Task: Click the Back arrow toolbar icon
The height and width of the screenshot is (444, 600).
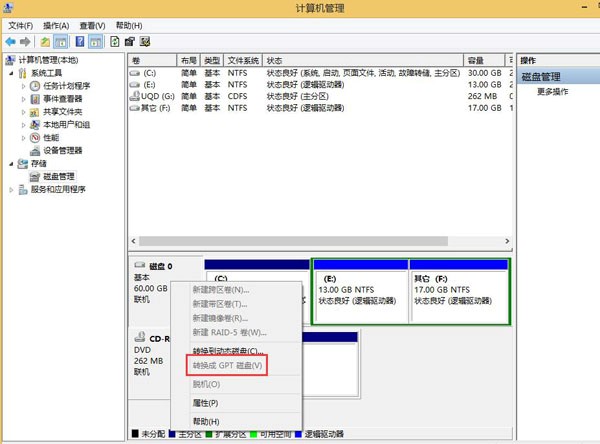Action: pos(11,42)
